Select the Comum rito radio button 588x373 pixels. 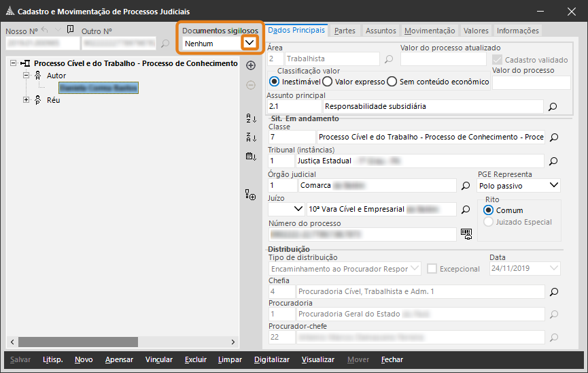(x=488, y=210)
